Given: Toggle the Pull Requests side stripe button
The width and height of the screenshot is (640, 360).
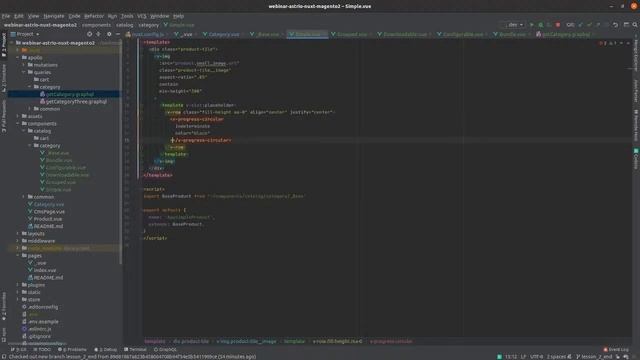Looking at the screenshot, I should (4, 116).
